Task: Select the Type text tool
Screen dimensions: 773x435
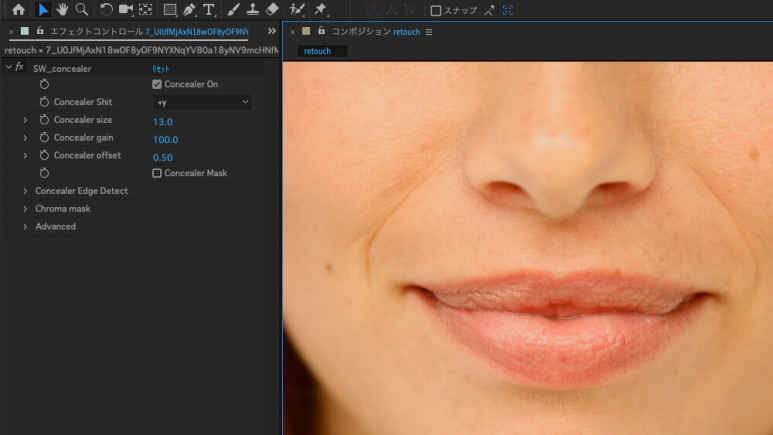Action: coord(208,10)
